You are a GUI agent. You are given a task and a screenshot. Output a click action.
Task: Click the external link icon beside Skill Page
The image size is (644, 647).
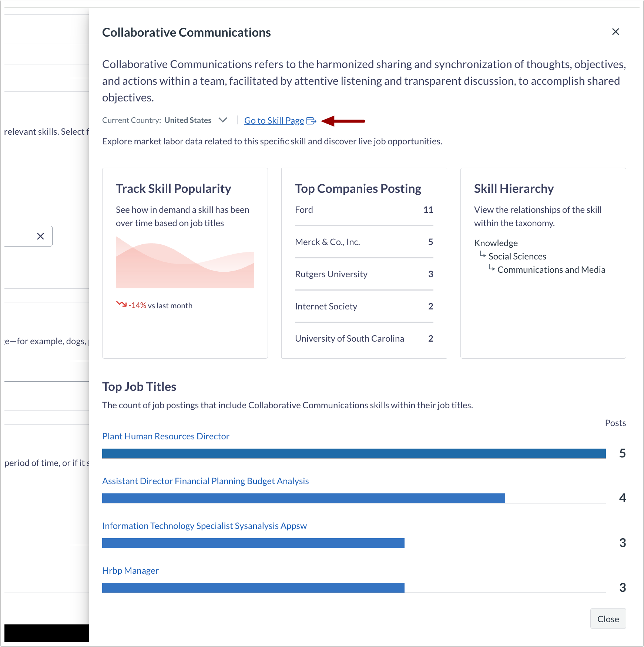coord(311,121)
